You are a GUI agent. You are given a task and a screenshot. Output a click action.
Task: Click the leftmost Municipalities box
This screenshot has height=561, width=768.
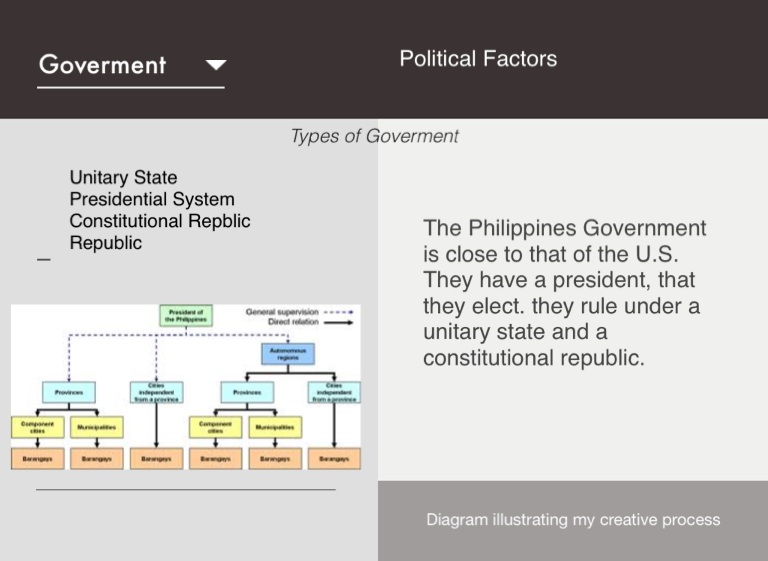click(x=98, y=427)
